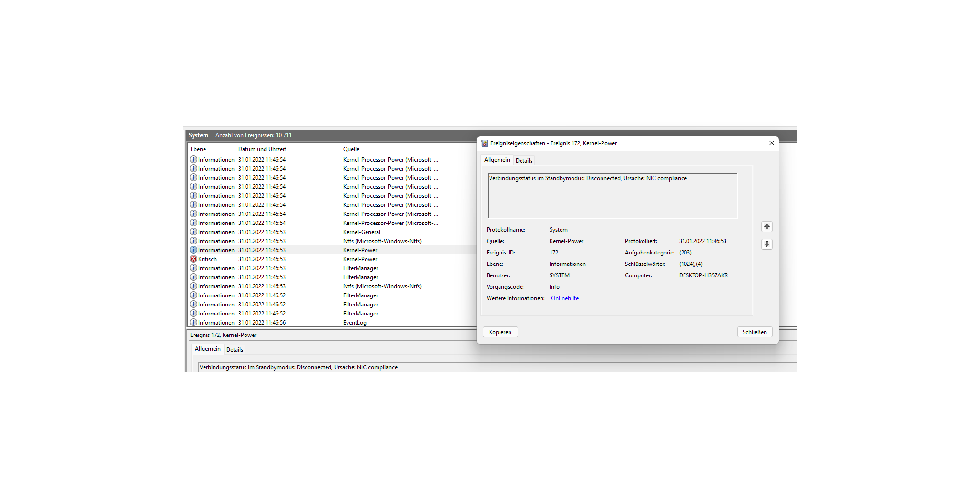Click the Quelle value Kernel-Power in dialog
The width and height of the screenshot is (980, 488).
point(566,241)
